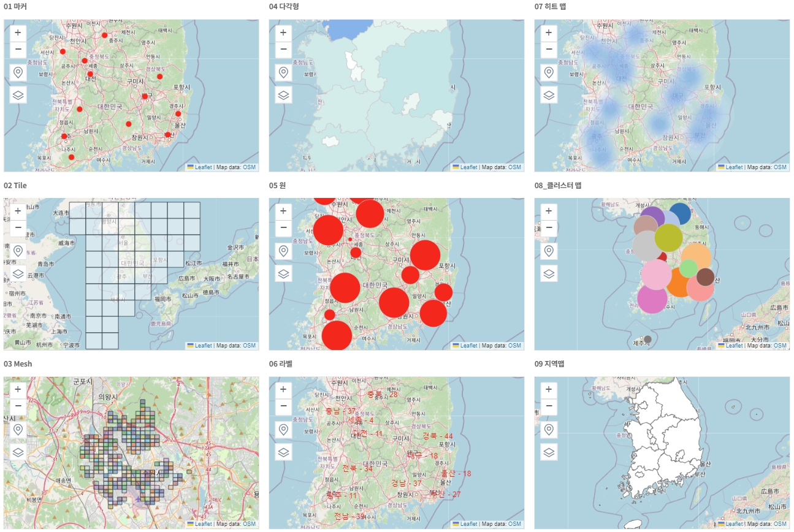Zoom out on the 06 라벨 map
Screen dimensions: 794x532
(283, 406)
